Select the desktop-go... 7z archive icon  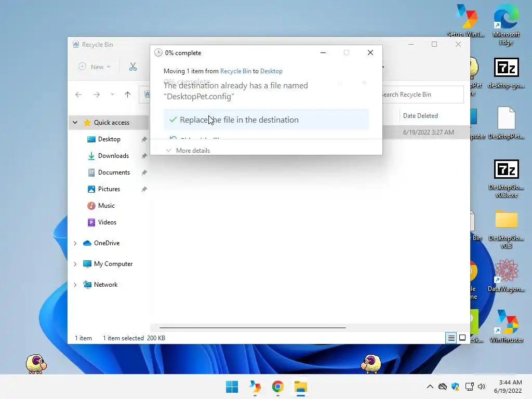506,73
